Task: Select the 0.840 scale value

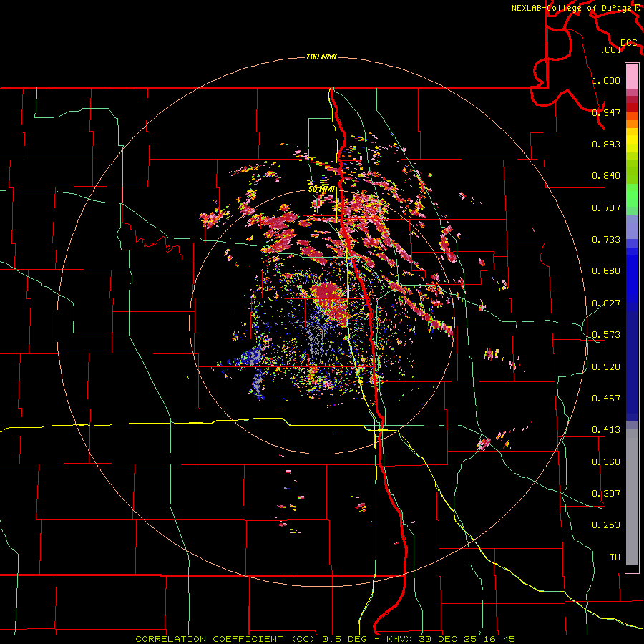Action: (606, 176)
